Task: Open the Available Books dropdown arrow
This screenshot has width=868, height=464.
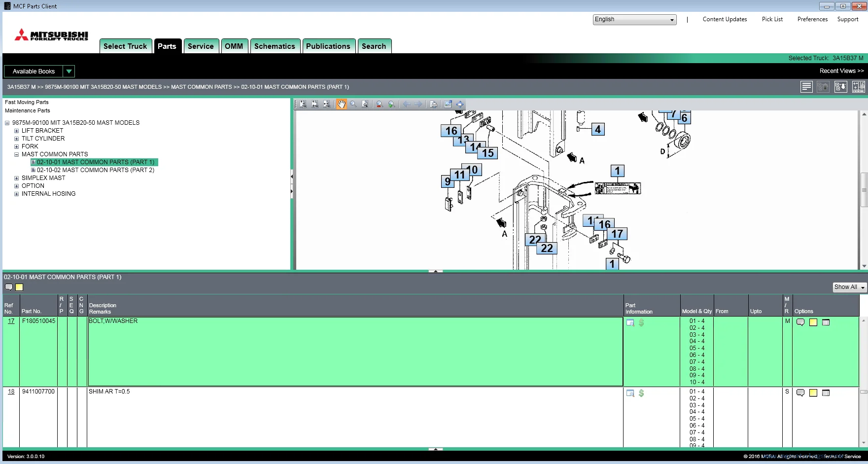Action: coord(69,71)
